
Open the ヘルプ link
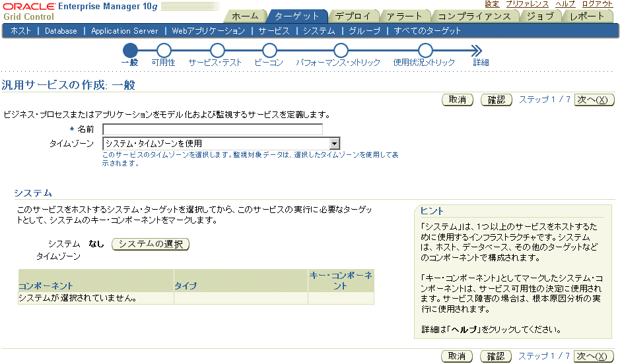pyautogui.click(x=565, y=4)
